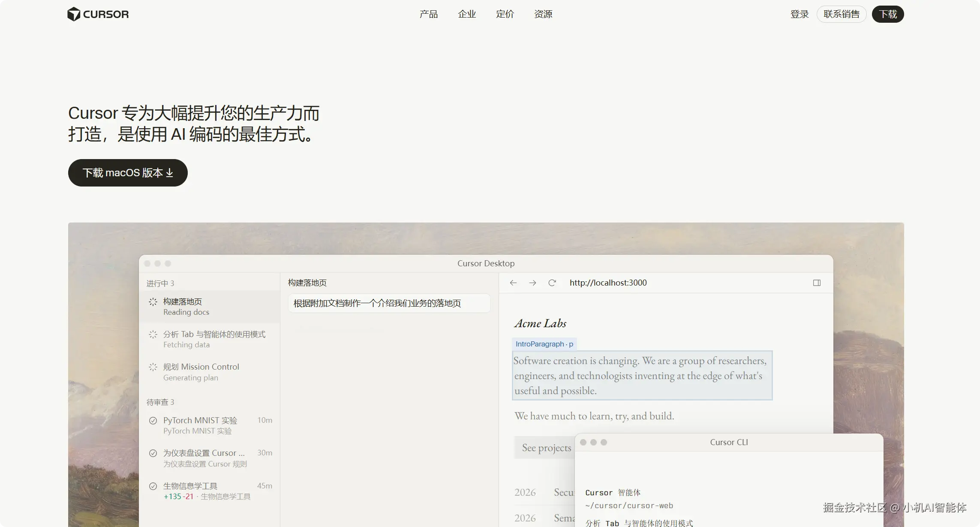Click the Cursor logo in header

click(x=98, y=14)
